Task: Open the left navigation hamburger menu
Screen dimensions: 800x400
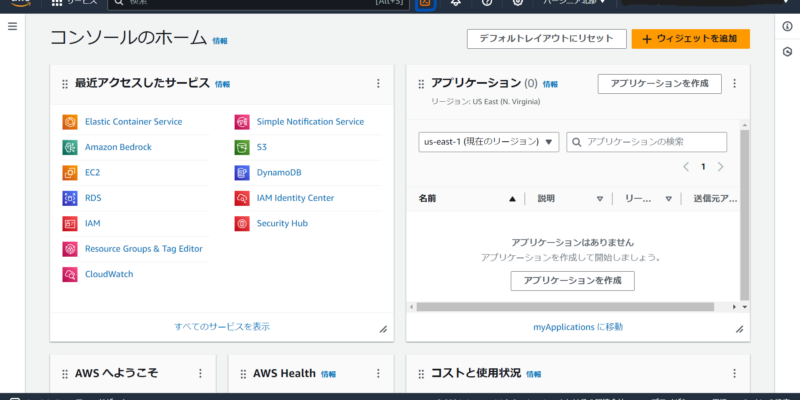Action: 12,27
